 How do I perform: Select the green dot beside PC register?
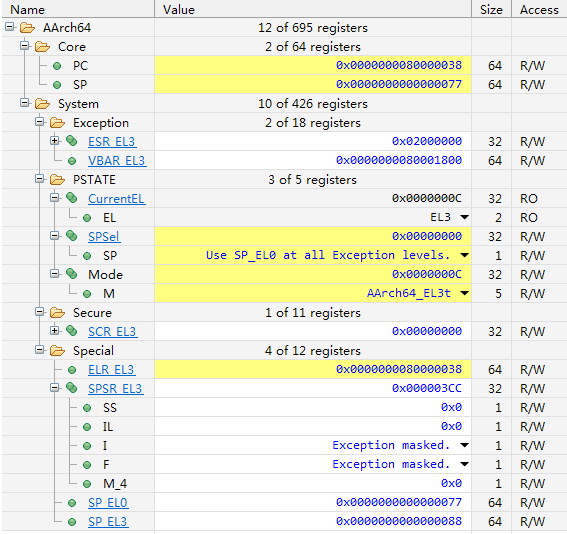click(57, 66)
